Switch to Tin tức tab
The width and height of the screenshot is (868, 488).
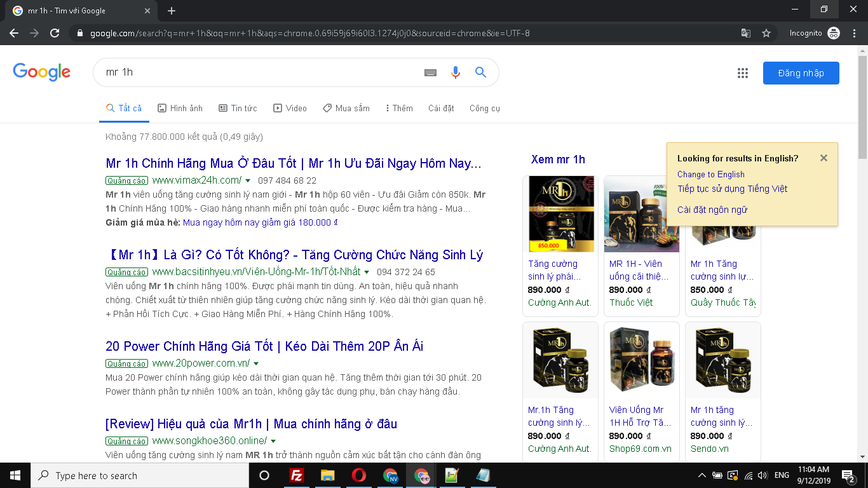pyautogui.click(x=238, y=108)
